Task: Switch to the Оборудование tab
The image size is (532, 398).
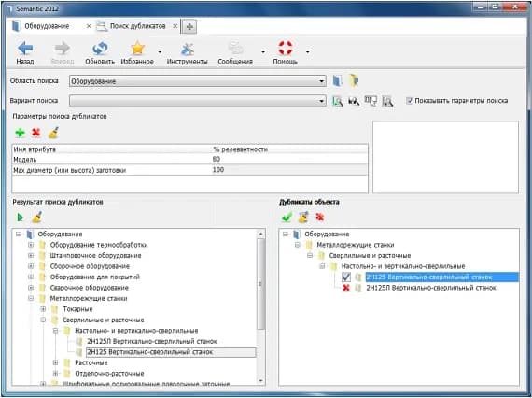Action: pyautogui.click(x=47, y=26)
